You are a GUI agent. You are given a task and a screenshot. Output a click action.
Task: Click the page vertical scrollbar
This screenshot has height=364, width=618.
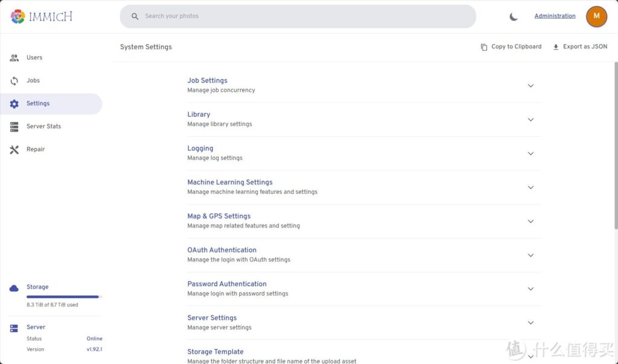coord(615,145)
